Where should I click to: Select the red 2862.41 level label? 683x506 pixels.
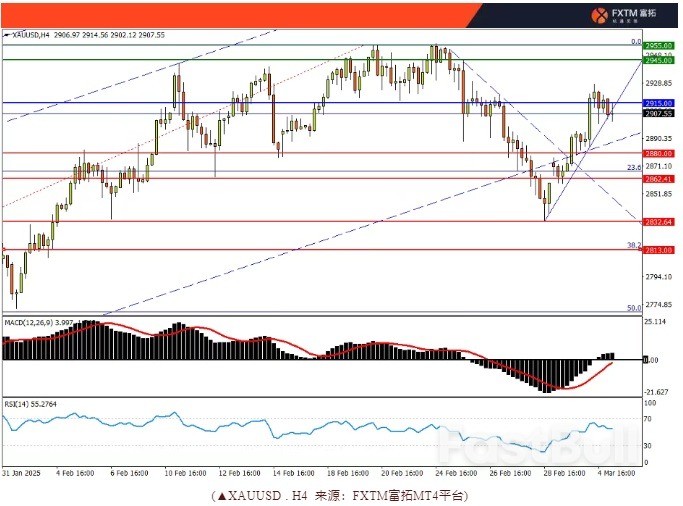click(656, 178)
